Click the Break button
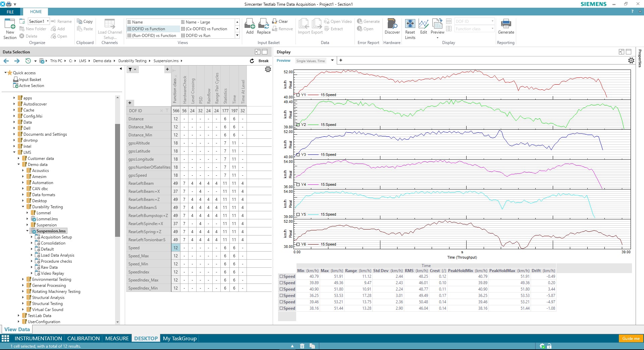This screenshot has width=644, height=350. coord(263,61)
